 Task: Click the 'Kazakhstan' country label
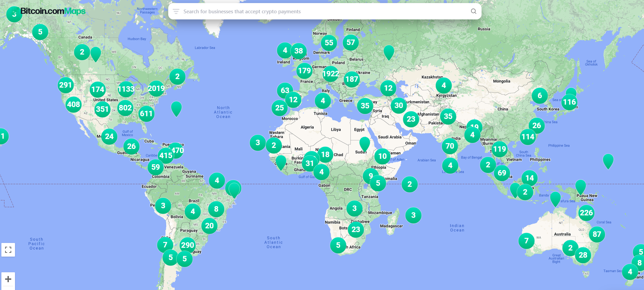(432, 77)
